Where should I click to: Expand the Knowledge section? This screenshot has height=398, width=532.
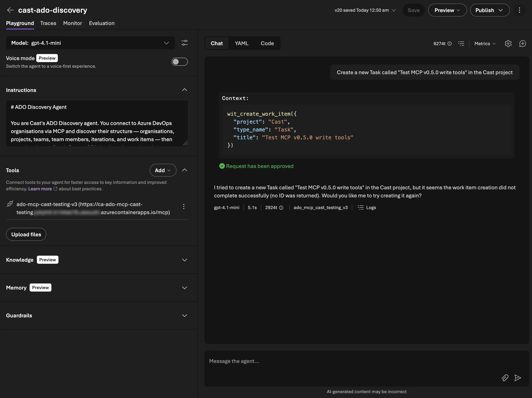(184, 260)
